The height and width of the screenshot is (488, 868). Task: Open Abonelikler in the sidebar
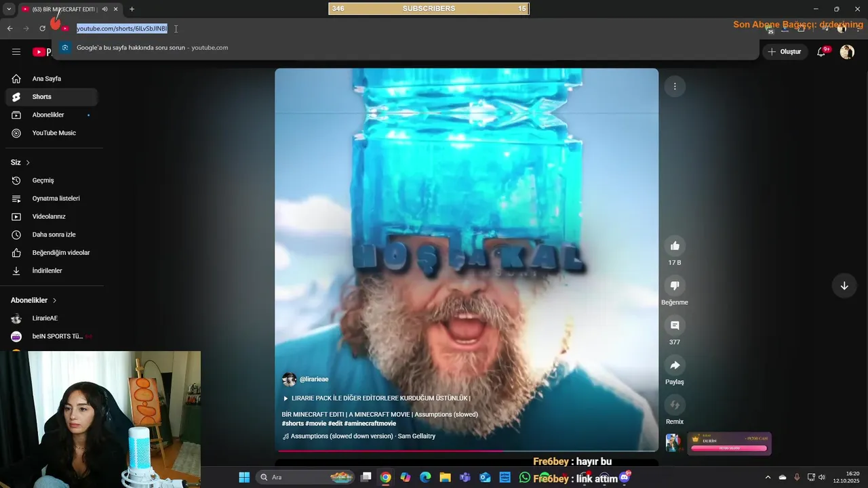(52, 115)
